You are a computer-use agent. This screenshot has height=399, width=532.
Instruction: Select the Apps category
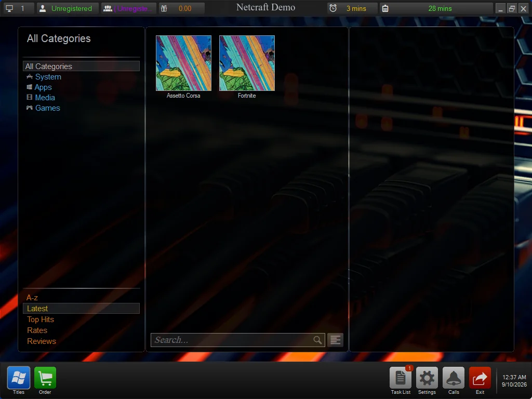click(x=43, y=87)
